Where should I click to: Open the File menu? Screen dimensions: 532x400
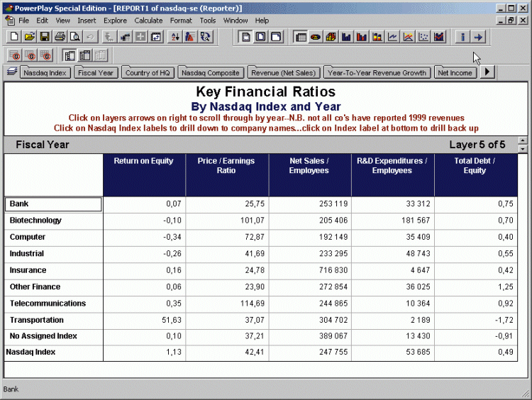[x=23, y=21]
